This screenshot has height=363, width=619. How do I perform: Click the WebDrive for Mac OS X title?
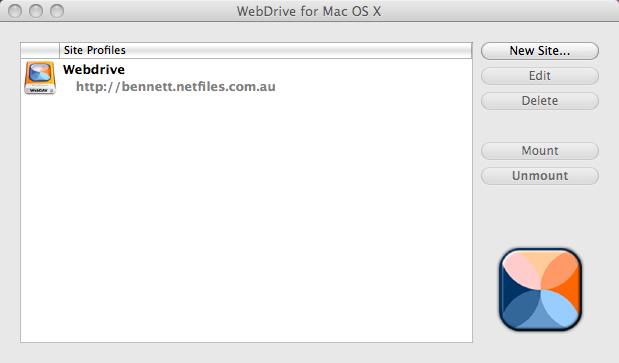tap(309, 11)
